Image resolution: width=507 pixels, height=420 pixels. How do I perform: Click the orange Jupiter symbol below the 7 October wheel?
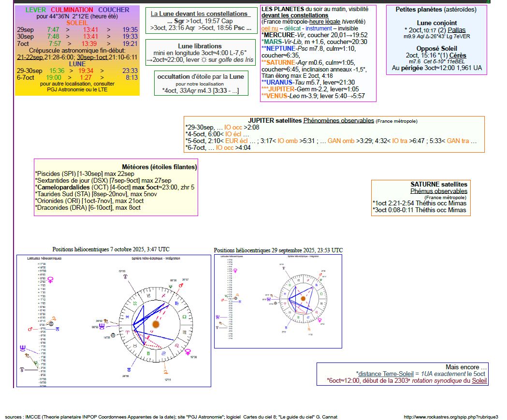point(166,373)
